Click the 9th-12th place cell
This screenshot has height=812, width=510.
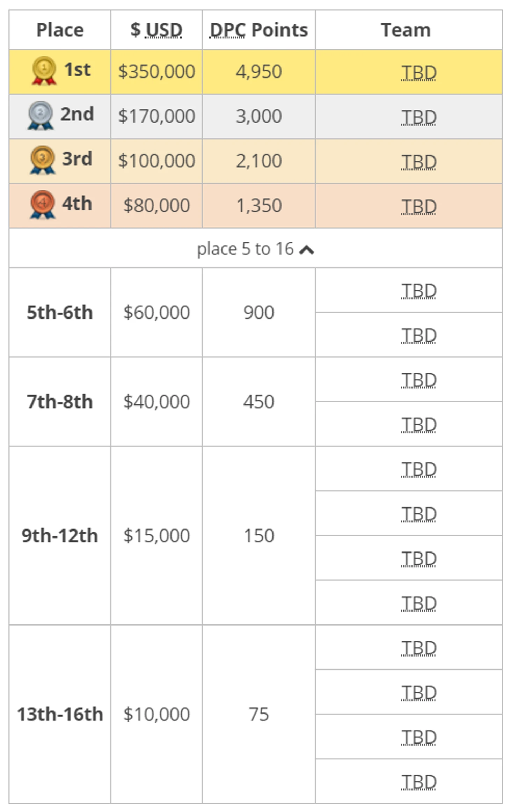60,536
